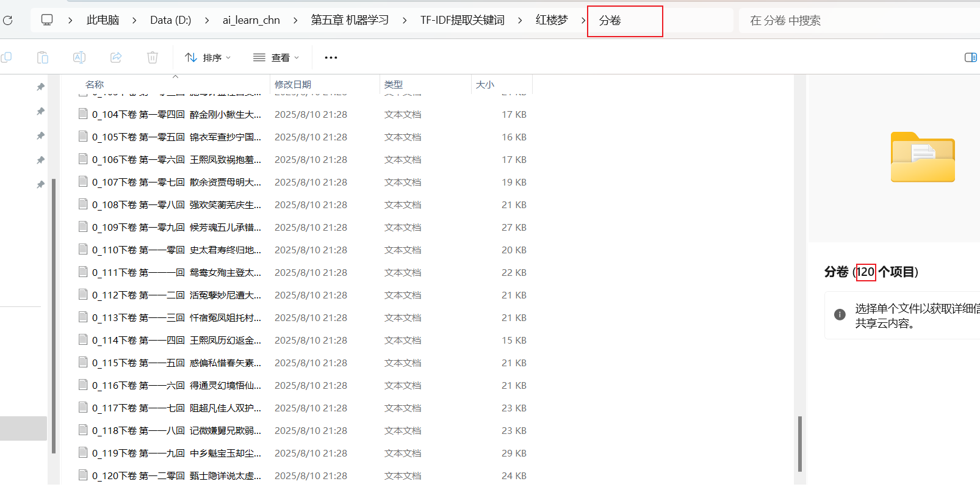
Task: Click the navigation pane scrollbar thumb
Action: pos(54,316)
